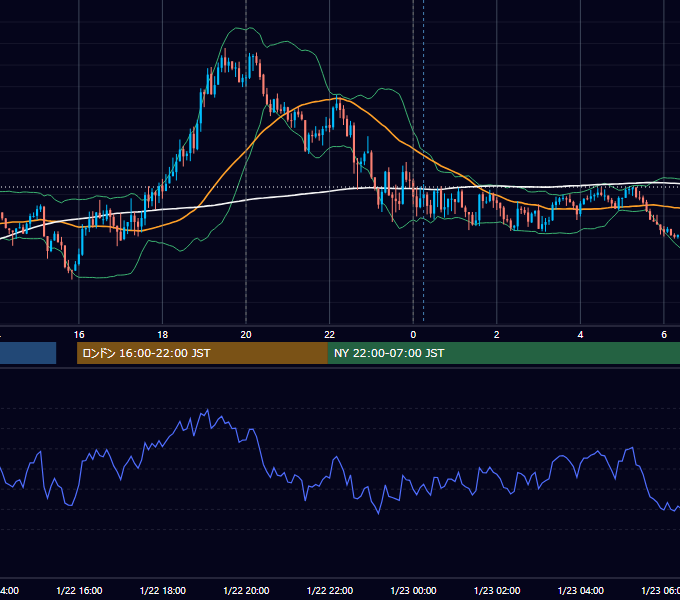Click the 20 hour label on price chart axis

[246, 335]
